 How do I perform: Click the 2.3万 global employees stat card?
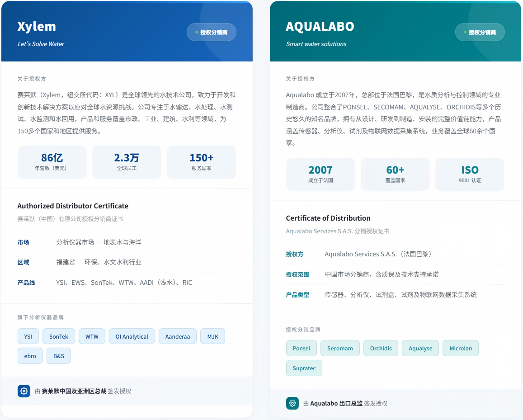(127, 162)
